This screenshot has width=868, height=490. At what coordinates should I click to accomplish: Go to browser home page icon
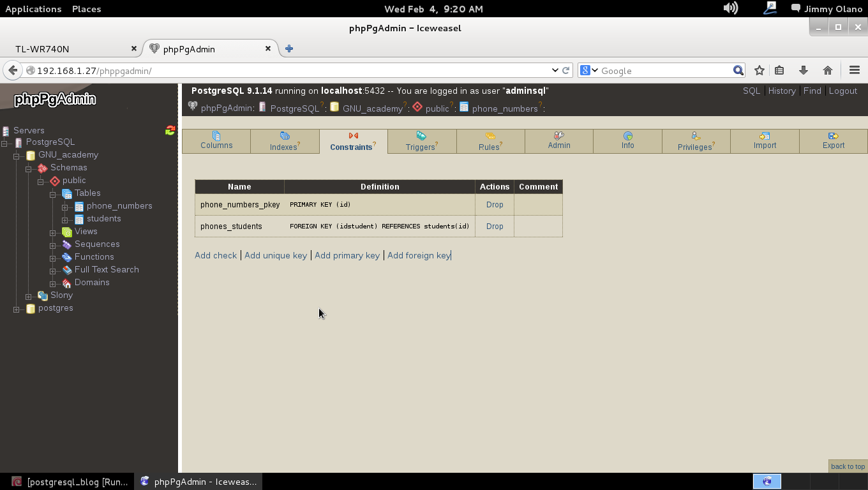[828, 70]
